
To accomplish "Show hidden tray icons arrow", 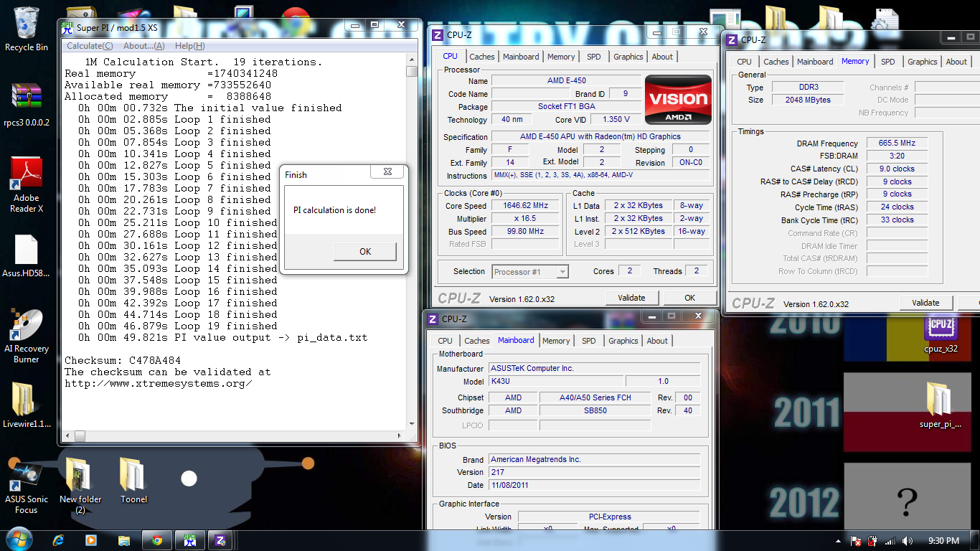I will coord(839,541).
